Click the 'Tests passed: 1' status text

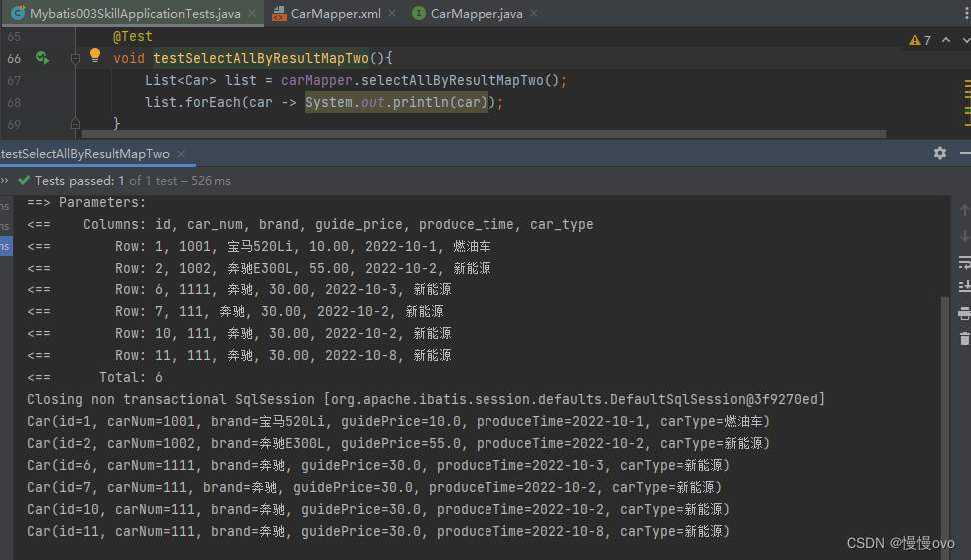pyautogui.click(x=79, y=180)
